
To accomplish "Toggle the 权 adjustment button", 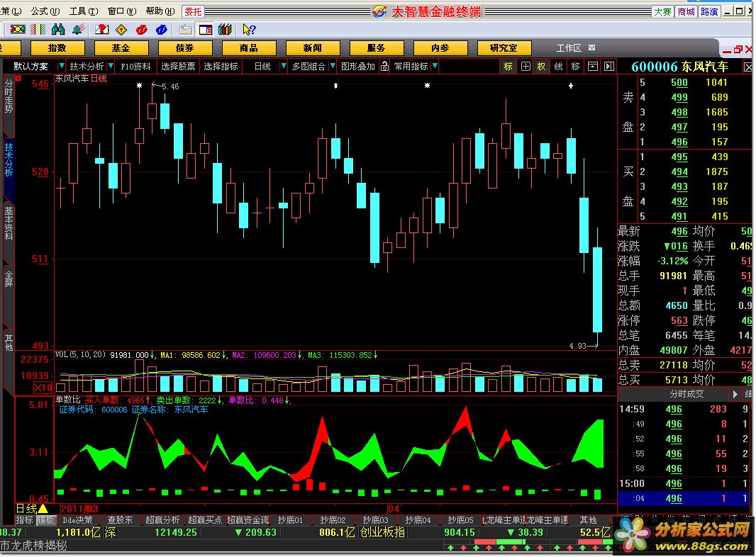I will [x=541, y=67].
